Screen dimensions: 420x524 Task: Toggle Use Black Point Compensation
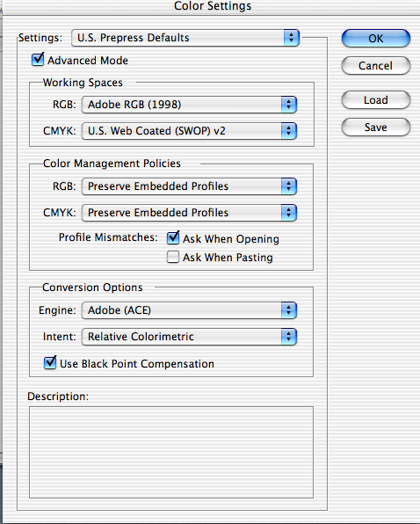50,362
